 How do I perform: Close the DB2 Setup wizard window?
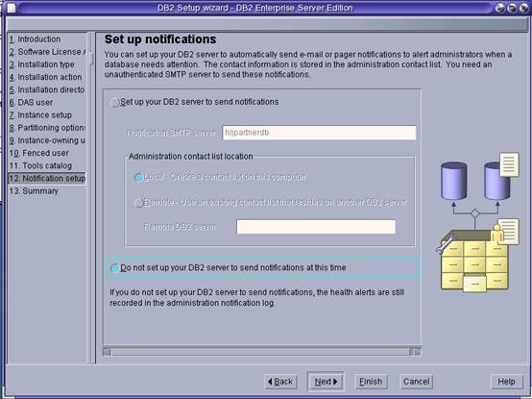[524, 8]
